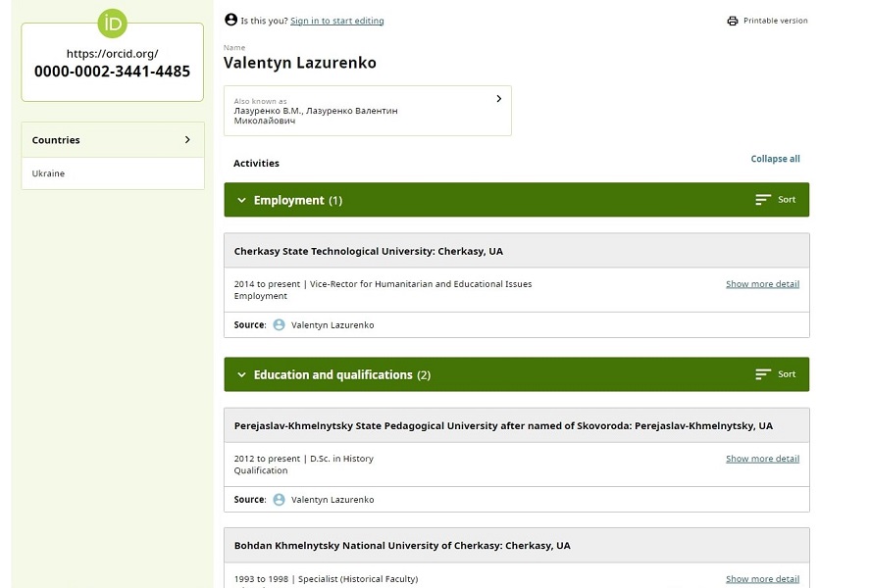Click the ORCID number 0000-0002-3441-4485
Viewport: 869px width, 588px height.
112,72
